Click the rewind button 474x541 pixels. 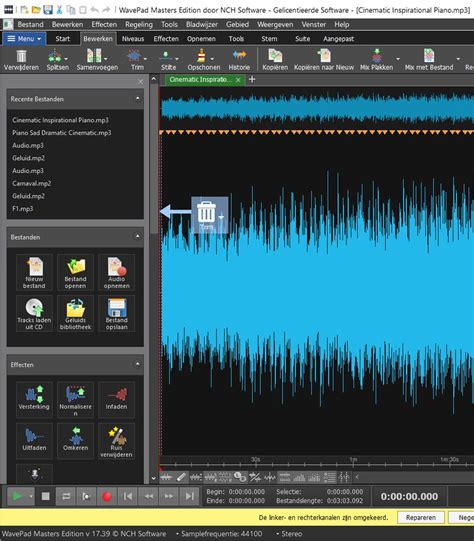148,496
